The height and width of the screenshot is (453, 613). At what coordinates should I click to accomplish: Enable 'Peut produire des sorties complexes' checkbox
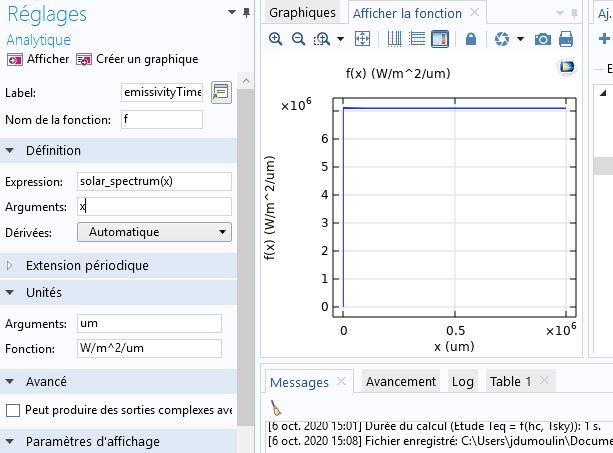13,410
